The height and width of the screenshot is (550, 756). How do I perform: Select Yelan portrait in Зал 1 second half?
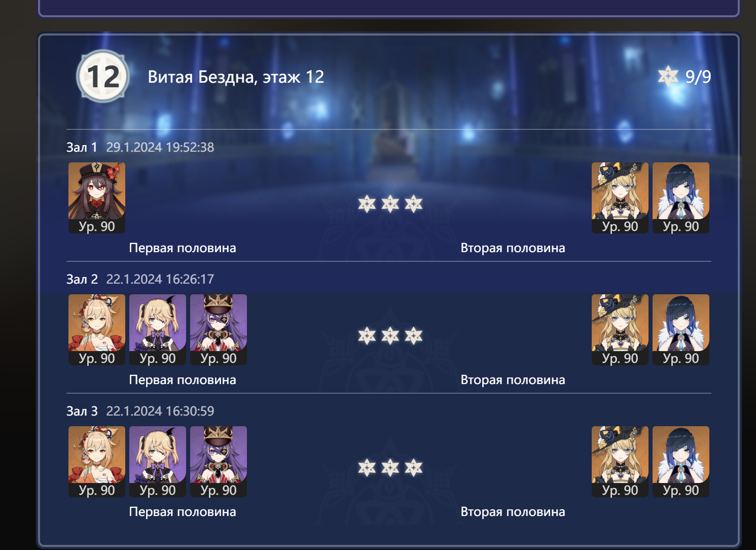pos(681,197)
